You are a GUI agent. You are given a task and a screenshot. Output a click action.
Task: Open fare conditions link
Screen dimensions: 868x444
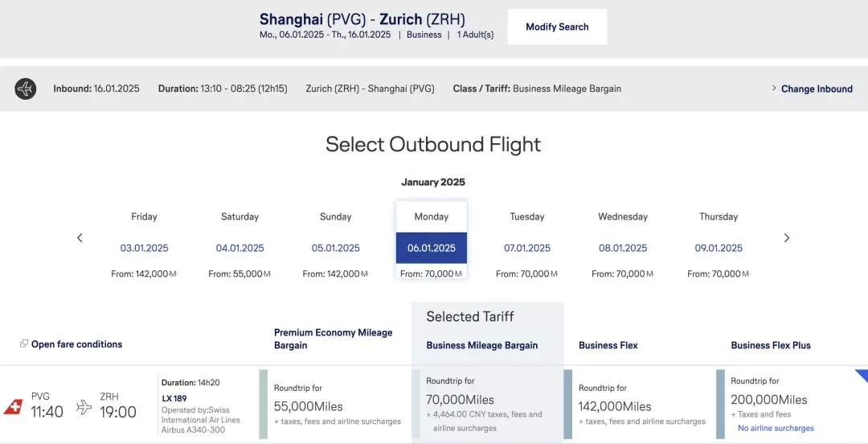[76, 344]
